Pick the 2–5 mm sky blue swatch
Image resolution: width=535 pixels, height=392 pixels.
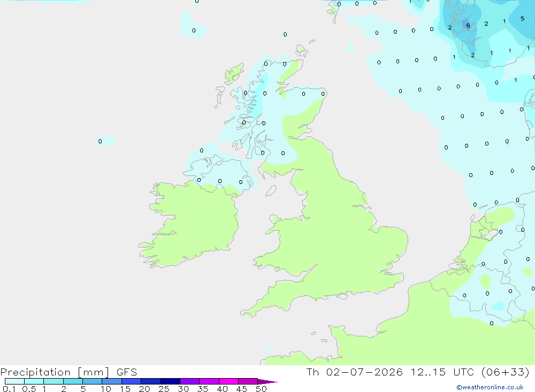pyautogui.click(x=73, y=381)
